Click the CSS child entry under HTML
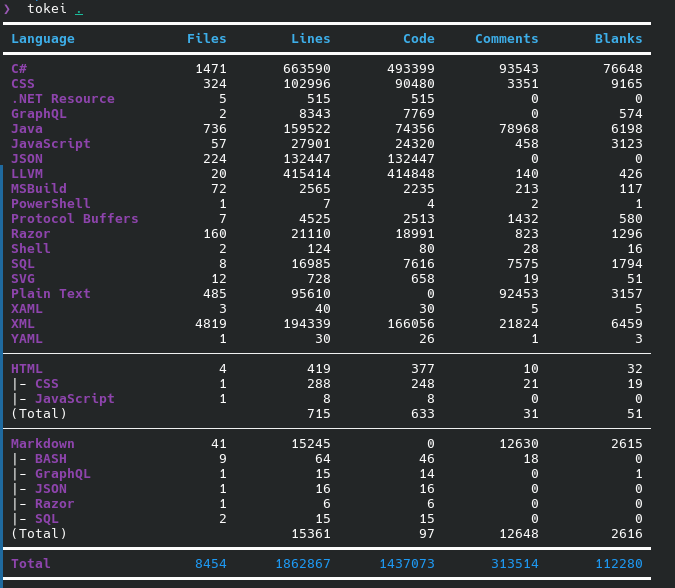 (x=46, y=384)
